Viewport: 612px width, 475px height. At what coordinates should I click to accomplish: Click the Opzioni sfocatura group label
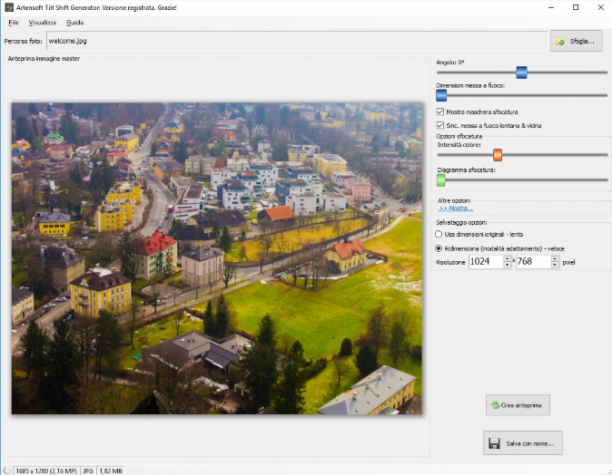(x=459, y=136)
